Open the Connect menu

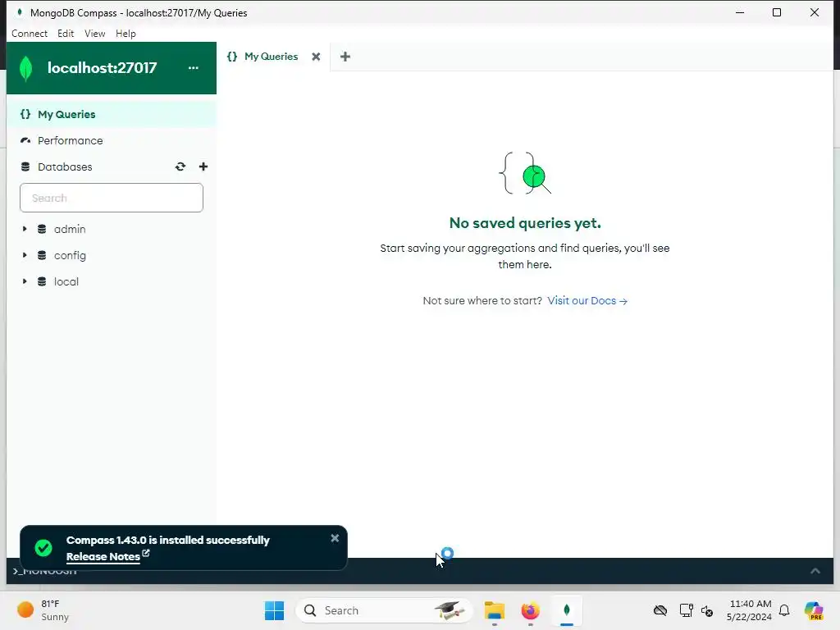(x=30, y=34)
